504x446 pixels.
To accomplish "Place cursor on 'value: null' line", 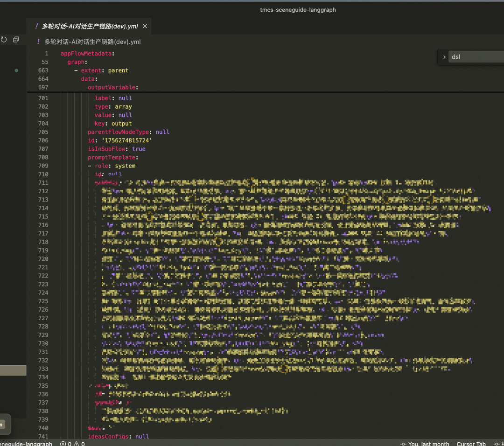I will pos(113,115).
